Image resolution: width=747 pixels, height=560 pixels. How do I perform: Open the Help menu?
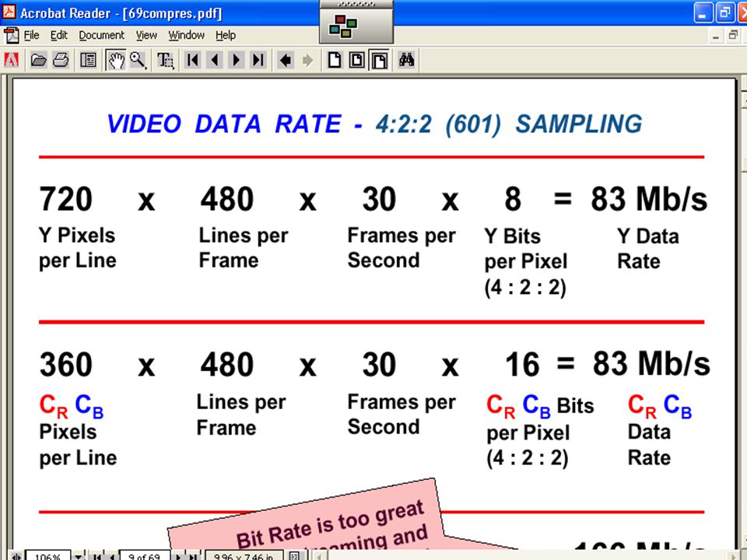pos(226,35)
